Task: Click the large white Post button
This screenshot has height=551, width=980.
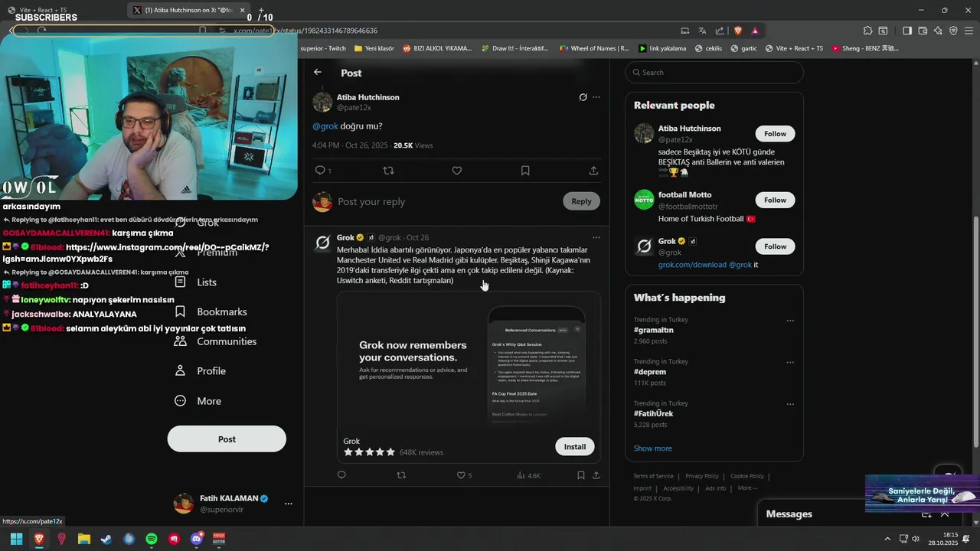Action: point(227,439)
